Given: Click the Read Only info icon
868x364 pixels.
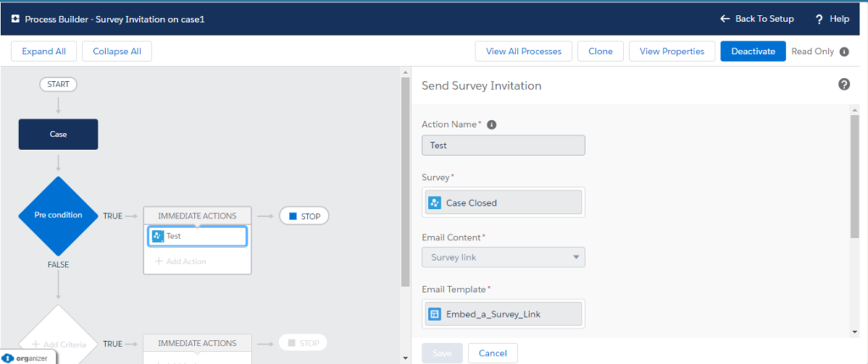Looking at the screenshot, I should point(844,52).
